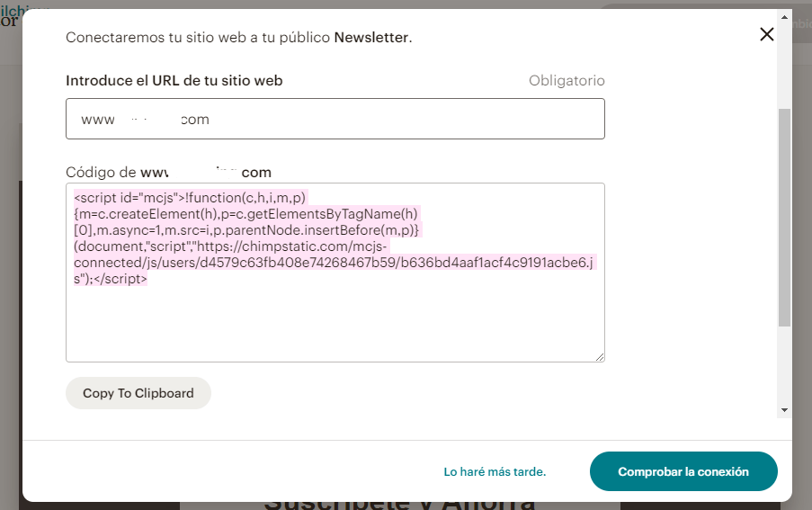Click the 'Obligatorio' text
Image resolution: width=812 pixels, height=510 pixels.
[x=567, y=81]
